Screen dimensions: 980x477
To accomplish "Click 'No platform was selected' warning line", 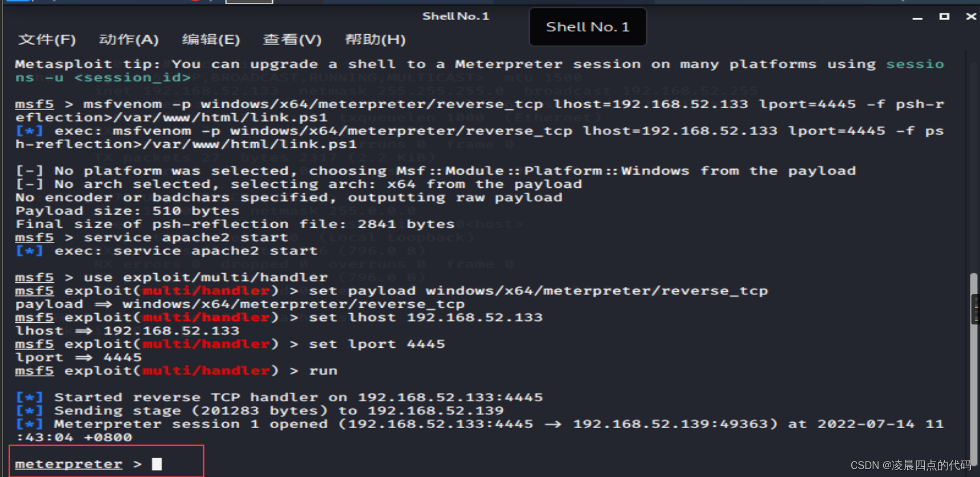I will (x=436, y=171).
